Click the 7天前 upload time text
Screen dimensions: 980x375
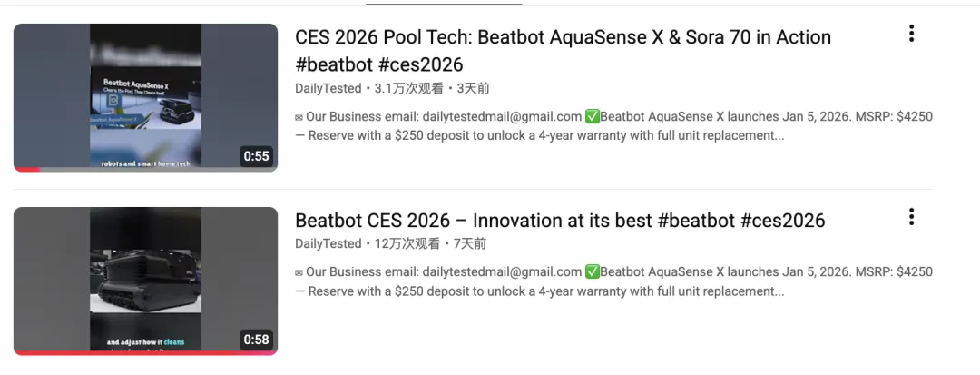click(x=470, y=243)
